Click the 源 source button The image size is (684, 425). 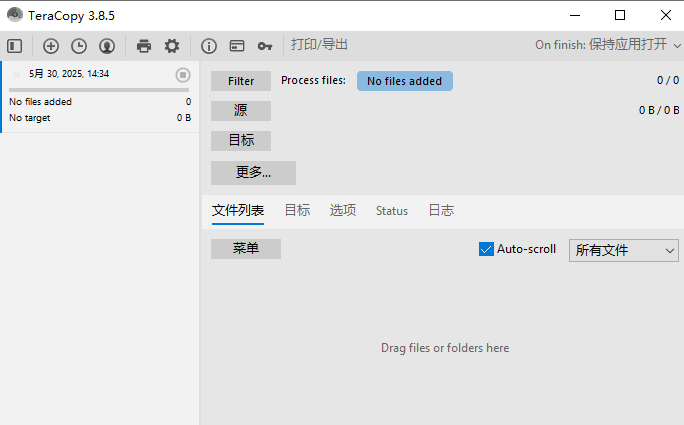coord(241,111)
